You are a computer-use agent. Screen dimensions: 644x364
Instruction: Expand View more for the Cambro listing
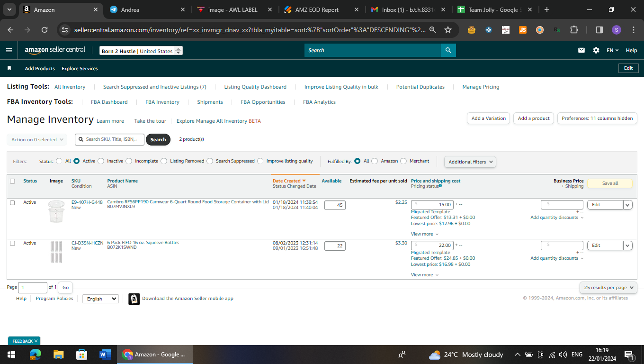[x=425, y=234]
